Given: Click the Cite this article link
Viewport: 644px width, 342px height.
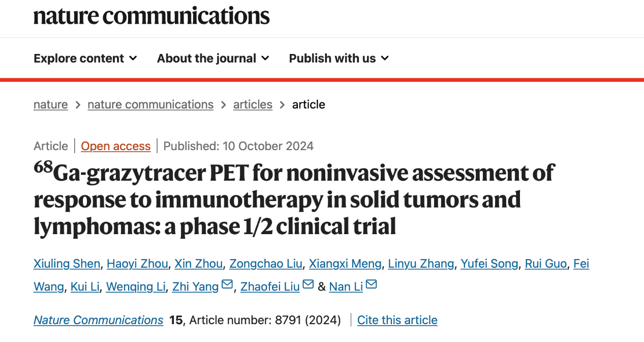Looking at the screenshot, I should click(x=397, y=320).
